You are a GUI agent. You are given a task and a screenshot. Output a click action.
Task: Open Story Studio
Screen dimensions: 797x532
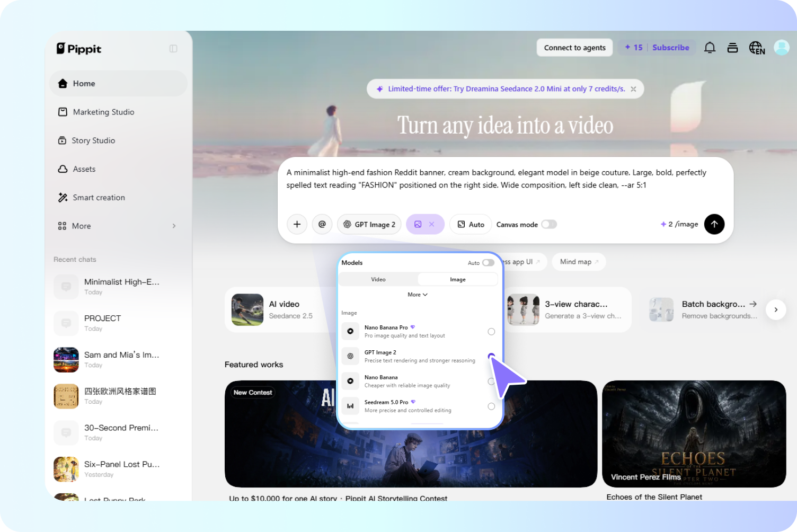pos(119,140)
